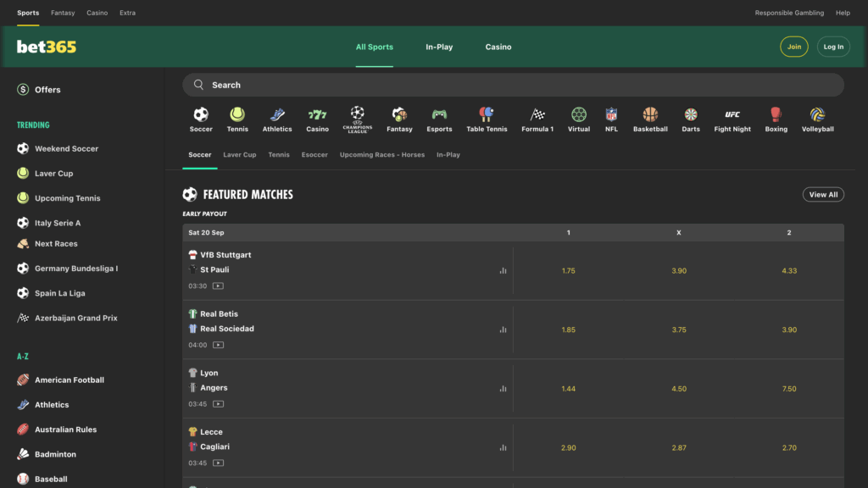Screen dimensions: 868x488
Task: Click the Join button
Action: tap(793, 47)
